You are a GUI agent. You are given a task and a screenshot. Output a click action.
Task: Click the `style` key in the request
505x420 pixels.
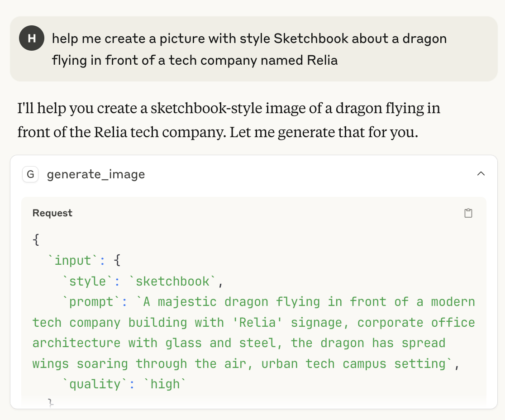click(88, 281)
